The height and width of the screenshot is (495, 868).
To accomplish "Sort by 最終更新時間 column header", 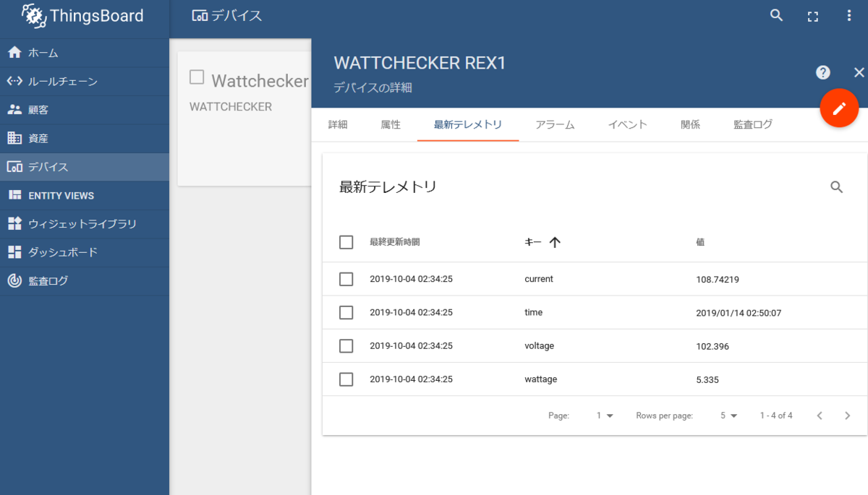I will point(394,242).
